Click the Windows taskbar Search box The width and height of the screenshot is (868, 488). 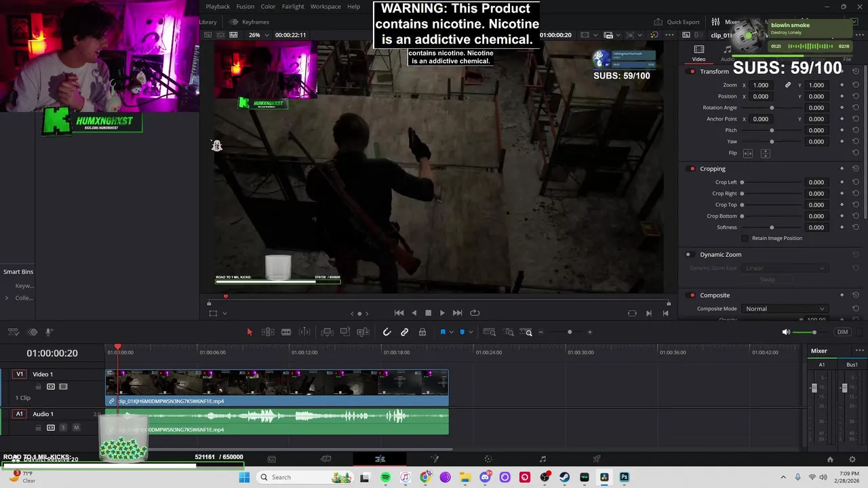[305, 477]
